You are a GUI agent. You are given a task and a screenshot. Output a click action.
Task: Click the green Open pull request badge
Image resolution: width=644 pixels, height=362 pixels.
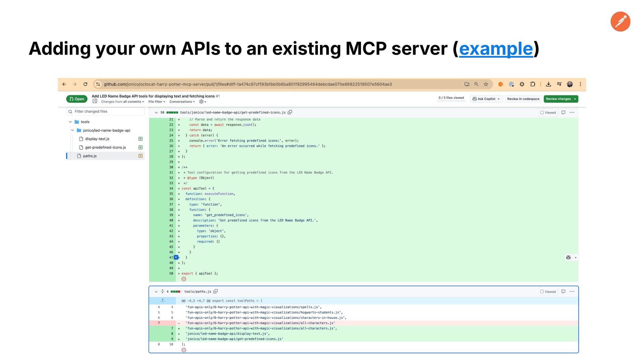(77, 99)
